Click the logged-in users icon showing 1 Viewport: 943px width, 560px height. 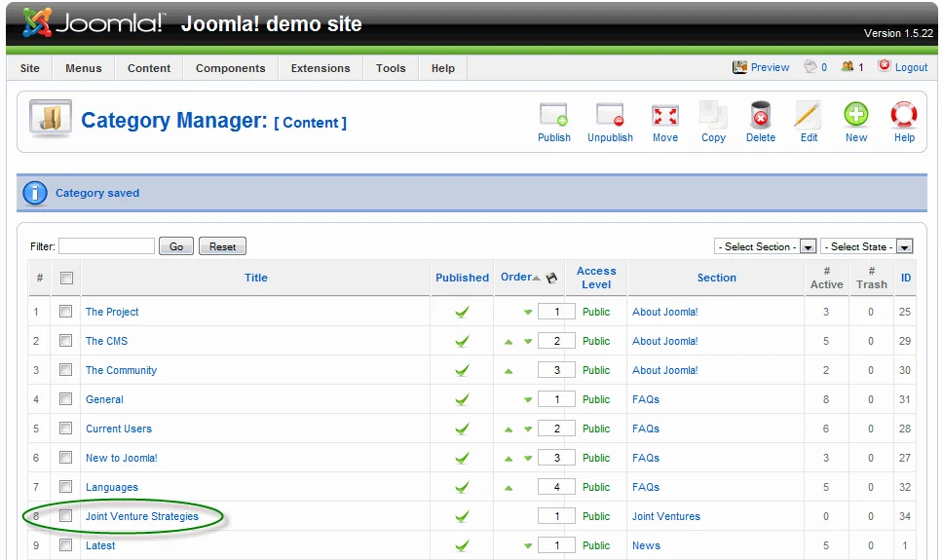848,66
